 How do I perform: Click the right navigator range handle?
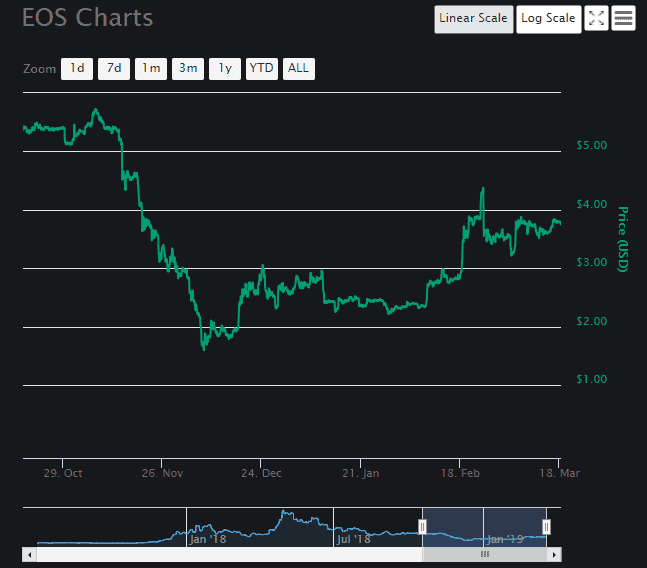[x=546, y=527]
